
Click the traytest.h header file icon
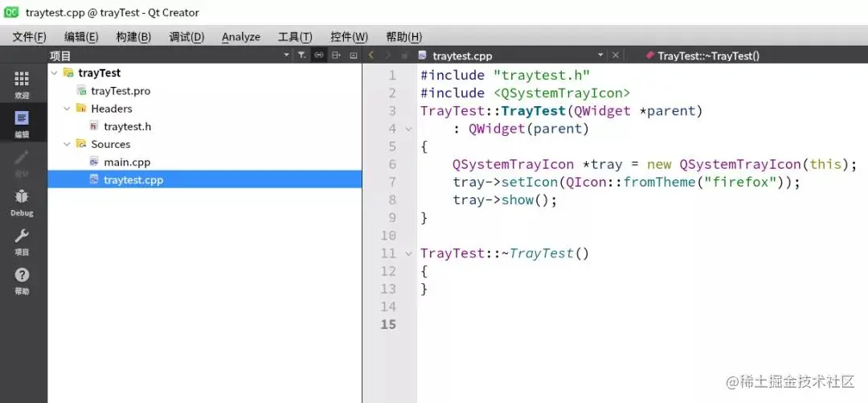pos(94,126)
